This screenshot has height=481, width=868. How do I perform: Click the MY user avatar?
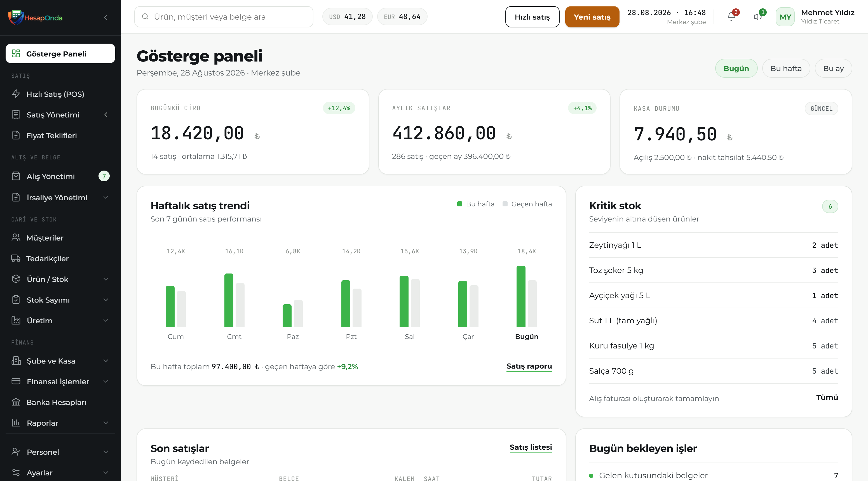point(785,17)
